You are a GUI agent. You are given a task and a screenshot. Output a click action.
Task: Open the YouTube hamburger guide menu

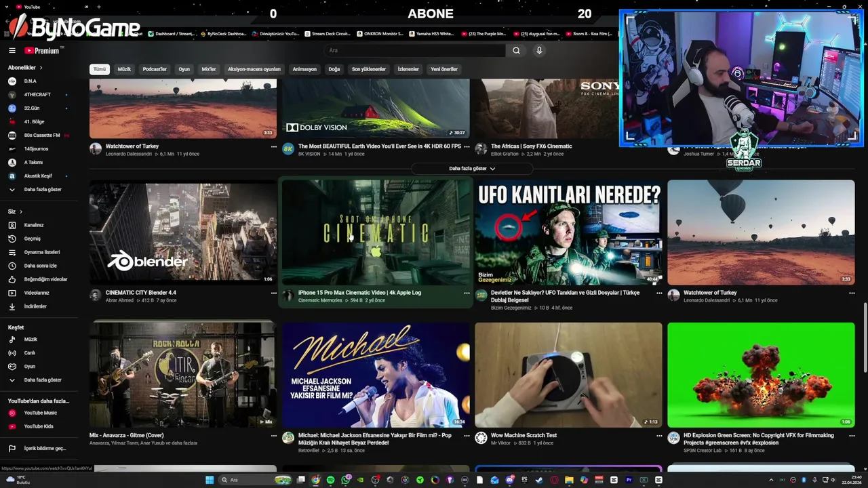coord(12,51)
